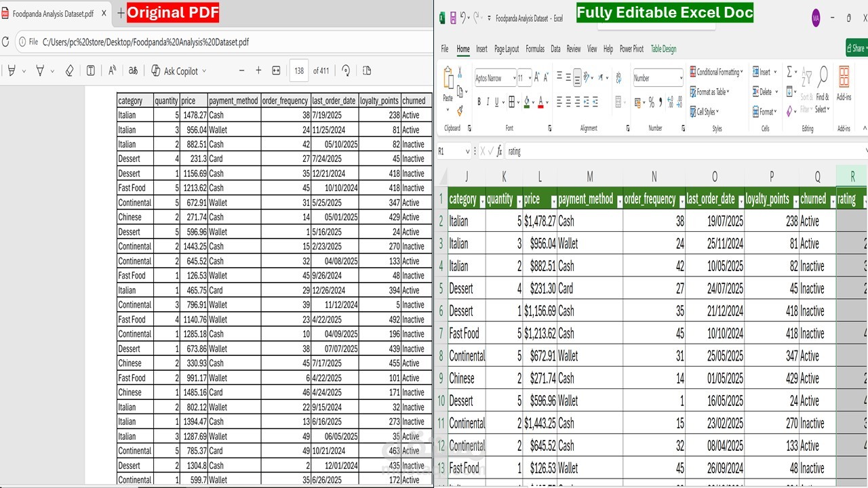Select the draw pen tool in PDF viewer
868x488 pixels.
40,70
